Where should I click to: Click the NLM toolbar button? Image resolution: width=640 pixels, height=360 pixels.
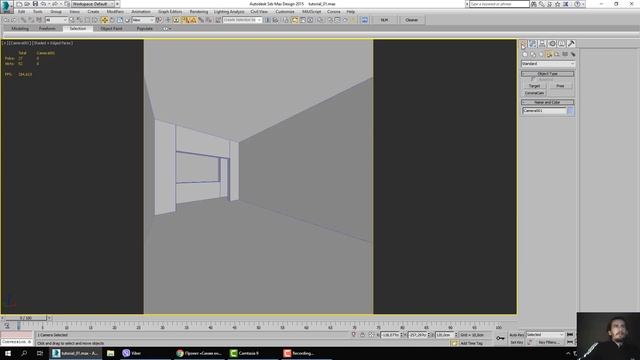(384, 20)
